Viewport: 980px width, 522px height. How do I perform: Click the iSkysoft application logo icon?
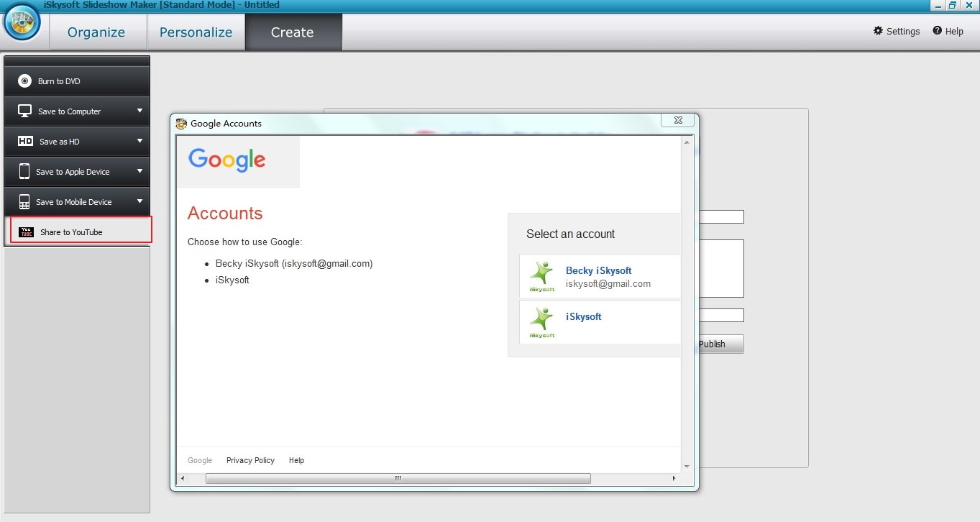tap(22, 23)
